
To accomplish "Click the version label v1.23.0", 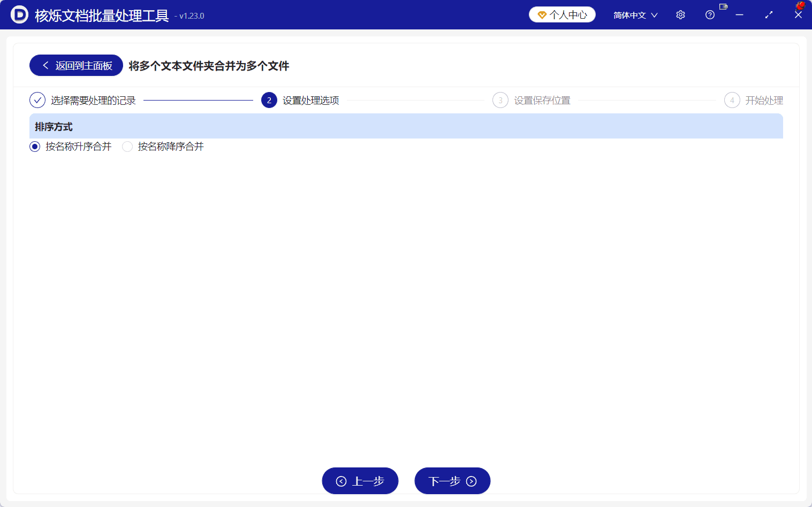I will (x=192, y=16).
